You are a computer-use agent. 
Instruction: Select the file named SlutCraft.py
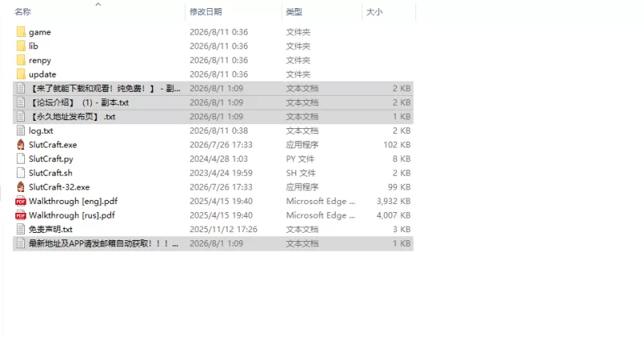(51, 159)
